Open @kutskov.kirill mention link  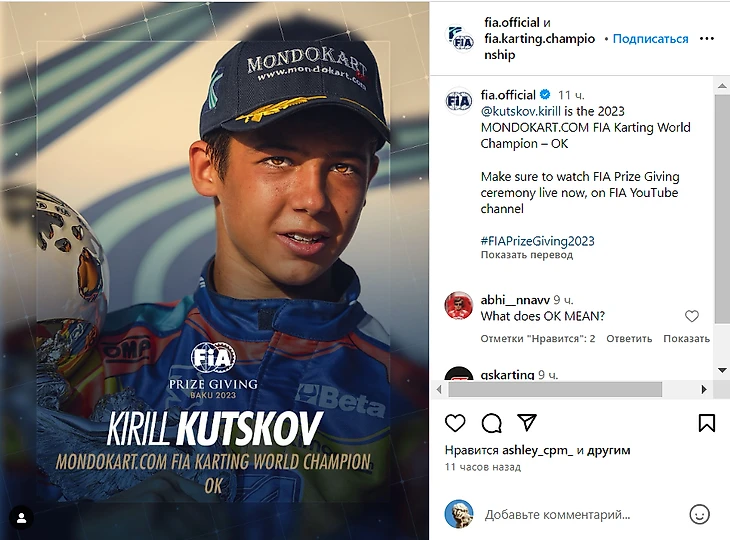pyautogui.click(x=520, y=111)
